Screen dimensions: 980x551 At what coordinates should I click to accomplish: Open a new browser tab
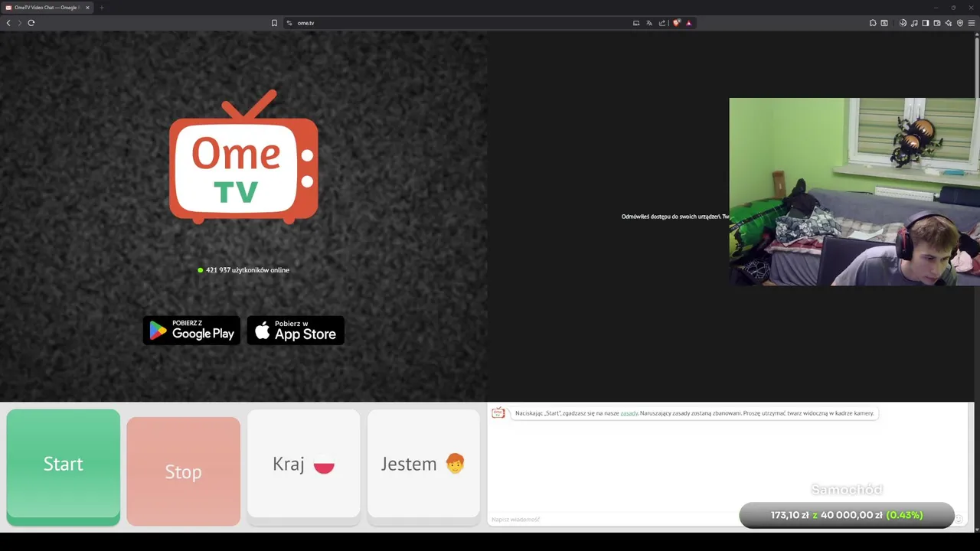click(101, 8)
